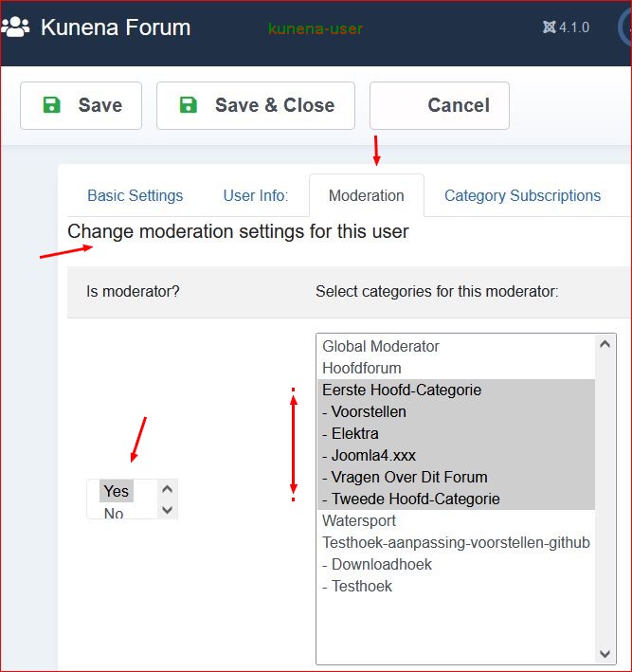Switch to the User Info tab
The width and height of the screenshot is (632, 672).
click(x=255, y=196)
